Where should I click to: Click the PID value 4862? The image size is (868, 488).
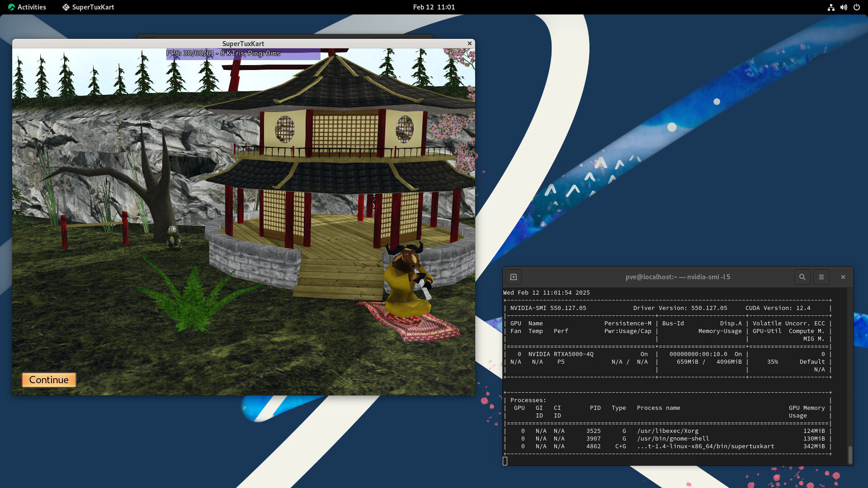[x=594, y=446]
